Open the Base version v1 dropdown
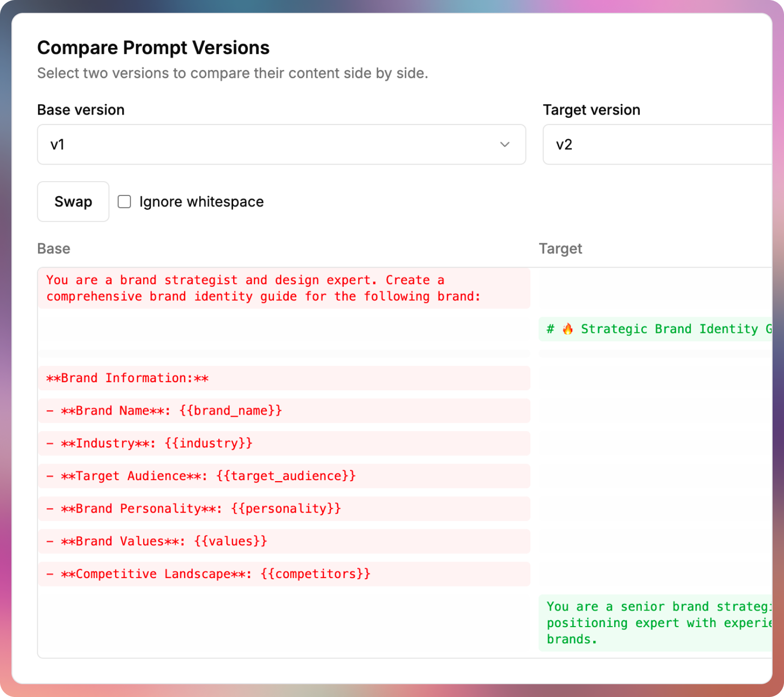 281,145
